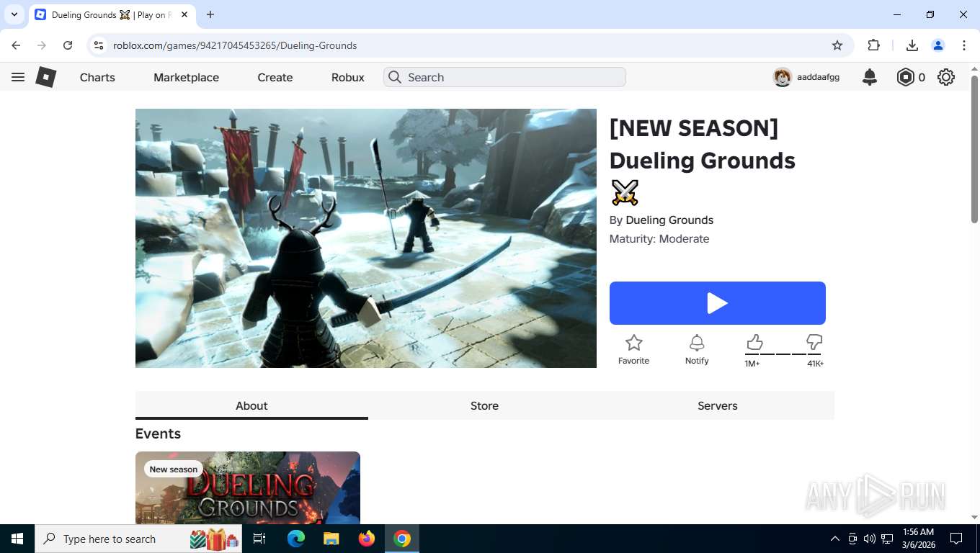Click the aaddaafgg username
The height and width of the screenshot is (553, 980).
[818, 77]
